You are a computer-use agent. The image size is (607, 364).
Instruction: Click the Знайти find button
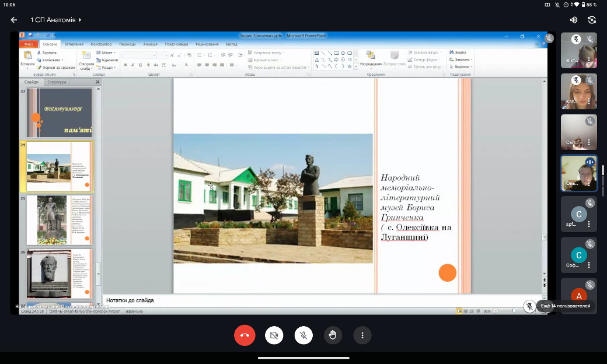point(459,52)
